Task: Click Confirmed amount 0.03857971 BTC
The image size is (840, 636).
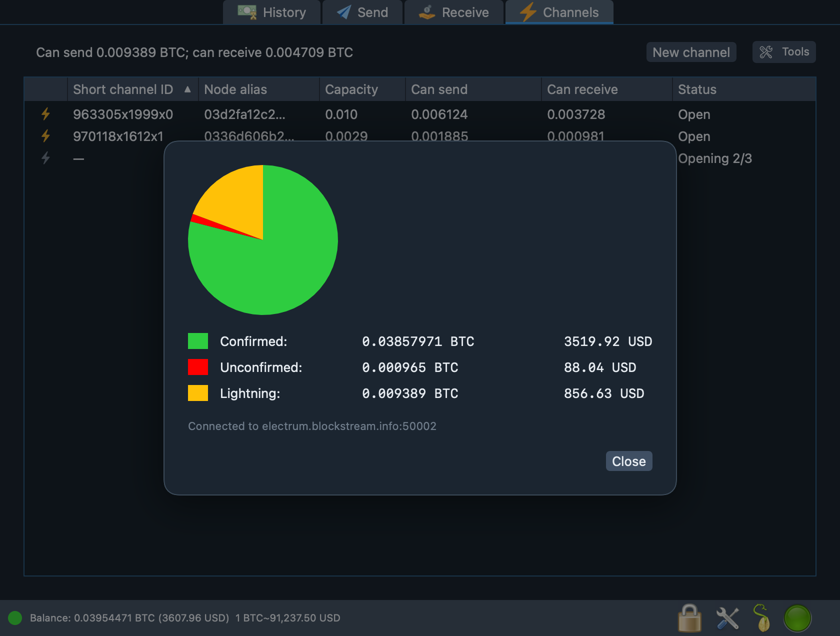Action: (418, 341)
